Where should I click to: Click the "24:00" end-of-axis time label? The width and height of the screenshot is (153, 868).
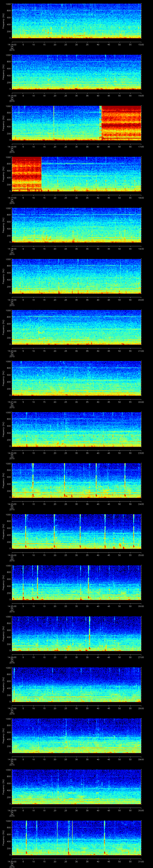141,504
